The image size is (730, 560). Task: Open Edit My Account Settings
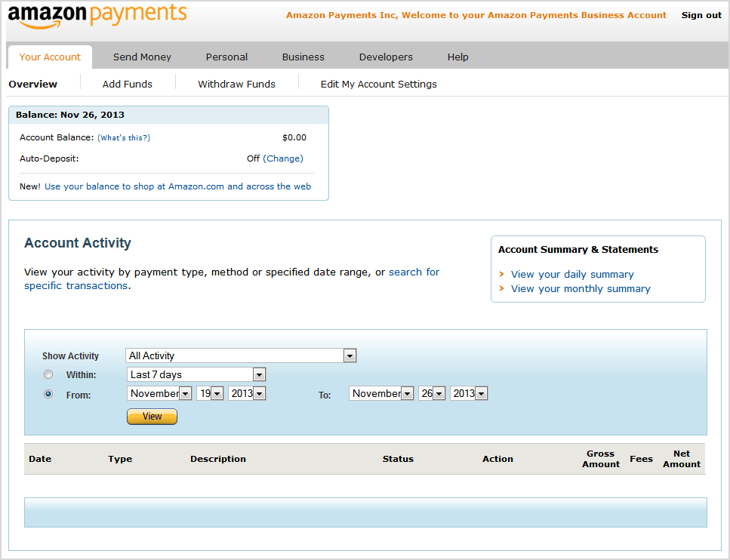coord(378,84)
